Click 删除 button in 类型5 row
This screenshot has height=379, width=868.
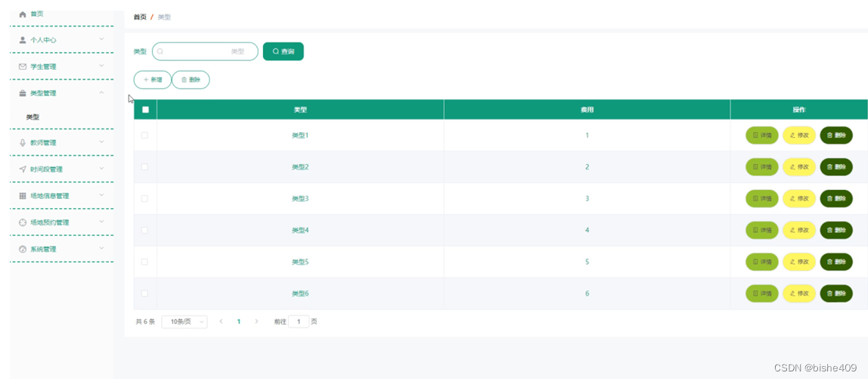[836, 262]
